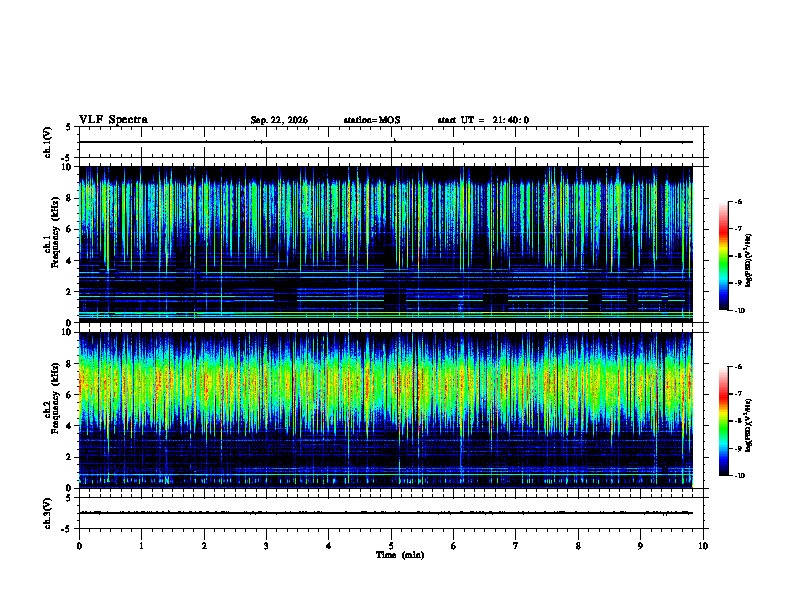Click the ch.3(V) waveform trace panel
Screen dimensions: 792x612
[391, 513]
